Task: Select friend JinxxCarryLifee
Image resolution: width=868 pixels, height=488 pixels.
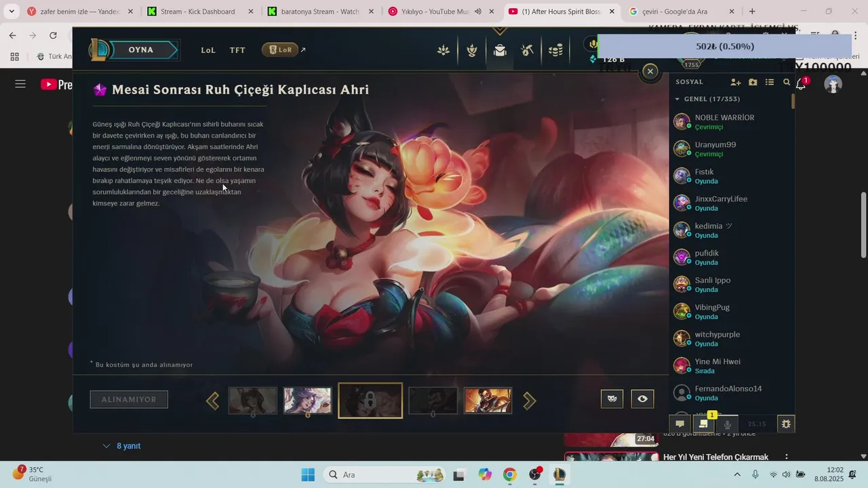Action: [x=731, y=203]
